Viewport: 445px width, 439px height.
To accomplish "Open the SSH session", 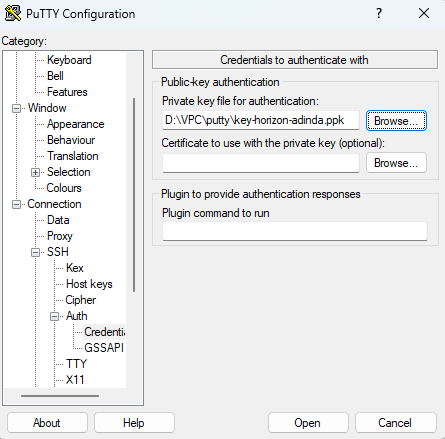I will 308,423.
